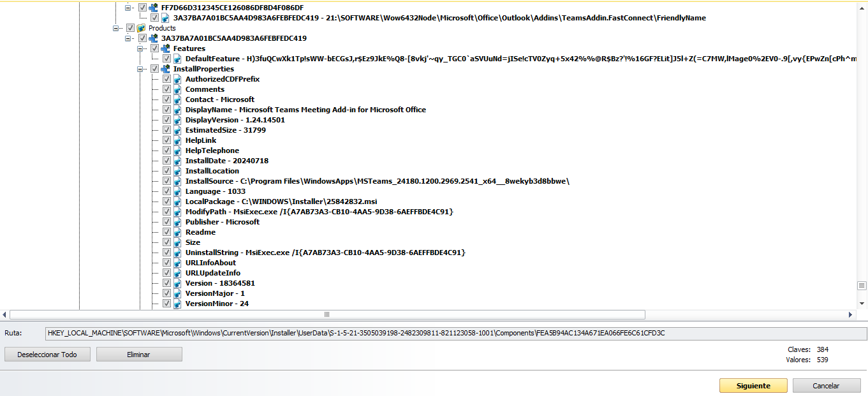The image size is (868, 396).
Task: Uncheck the Language - 1033 checkbox
Action: (x=167, y=191)
